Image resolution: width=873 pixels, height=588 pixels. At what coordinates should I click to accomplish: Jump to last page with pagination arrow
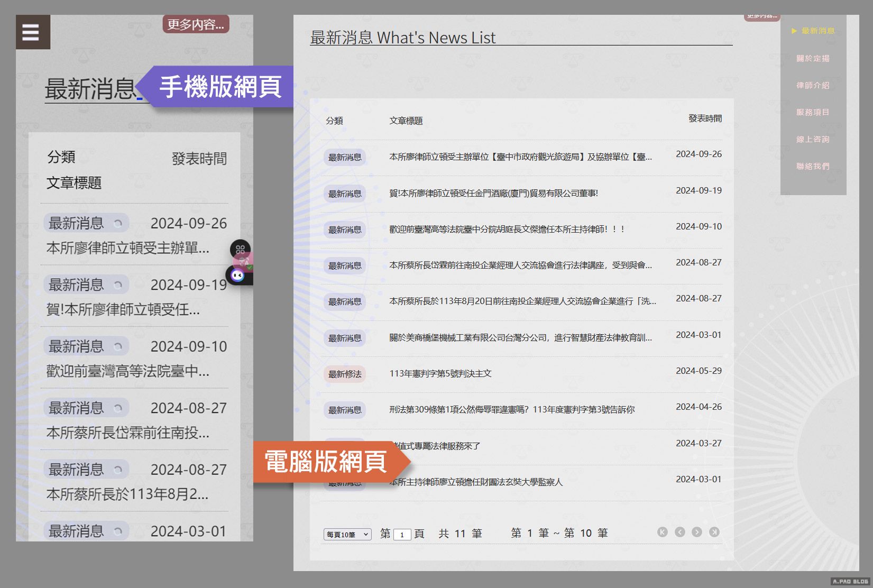pos(714,532)
